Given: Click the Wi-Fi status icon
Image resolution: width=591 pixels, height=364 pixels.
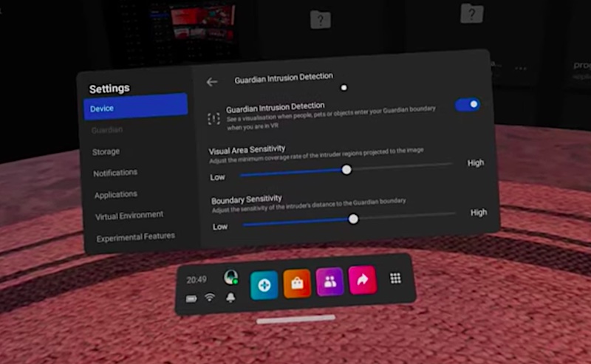Looking at the screenshot, I should click(x=210, y=298).
